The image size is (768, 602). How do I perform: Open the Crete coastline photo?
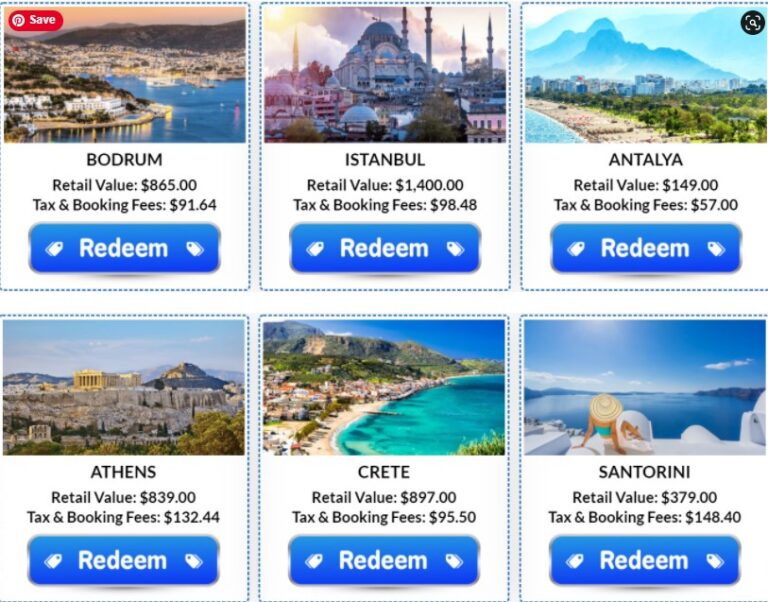point(384,387)
